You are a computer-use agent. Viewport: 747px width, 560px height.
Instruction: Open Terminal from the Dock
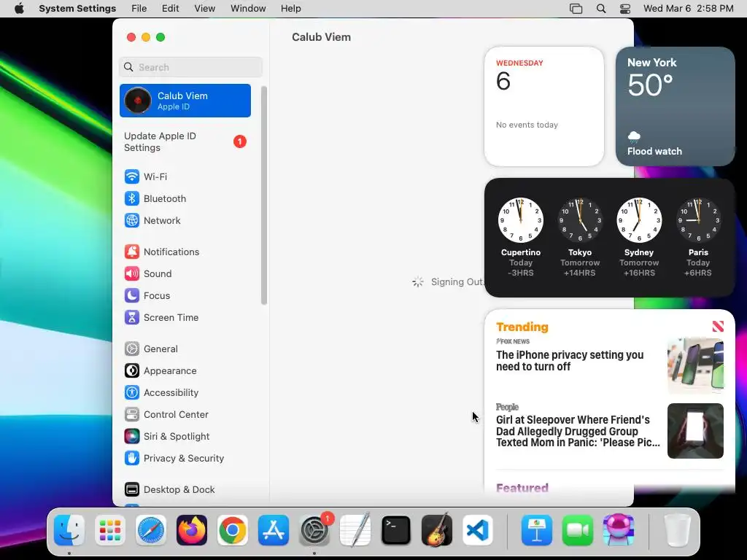(396, 530)
